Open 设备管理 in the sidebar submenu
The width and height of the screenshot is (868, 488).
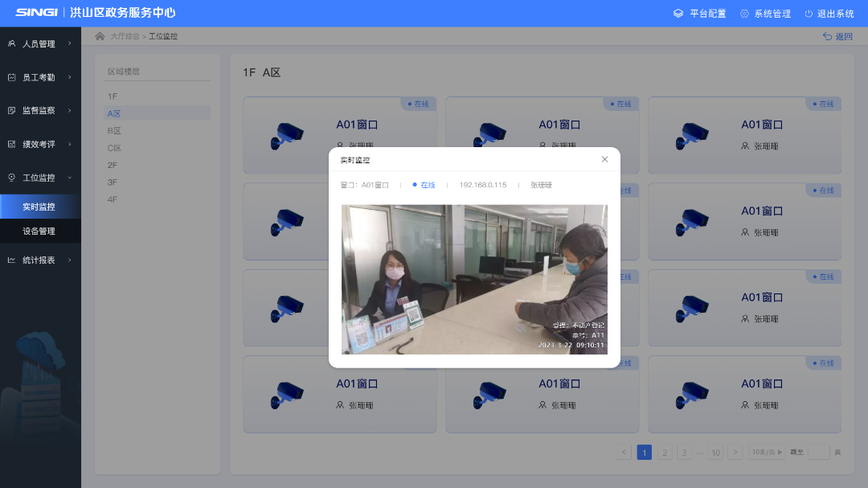pyautogui.click(x=40, y=231)
